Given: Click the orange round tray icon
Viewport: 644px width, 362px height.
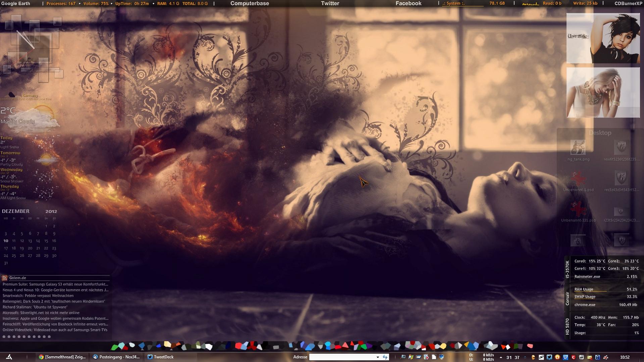Looking at the screenshot, I should pyautogui.click(x=557, y=357).
